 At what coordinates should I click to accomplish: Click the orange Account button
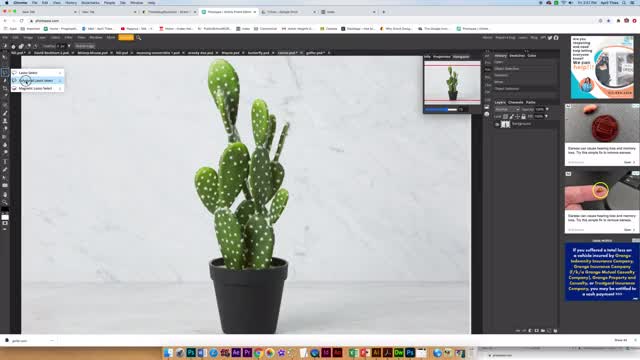click(126, 38)
